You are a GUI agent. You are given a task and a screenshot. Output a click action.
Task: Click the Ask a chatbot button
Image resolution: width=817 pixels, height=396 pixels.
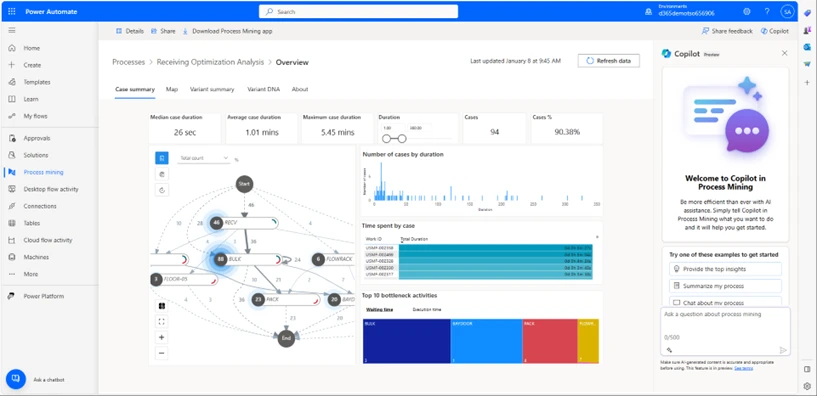coord(16,379)
